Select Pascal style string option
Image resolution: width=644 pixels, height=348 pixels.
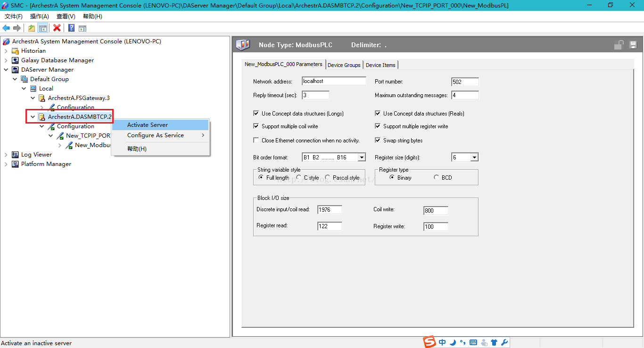click(x=328, y=178)
